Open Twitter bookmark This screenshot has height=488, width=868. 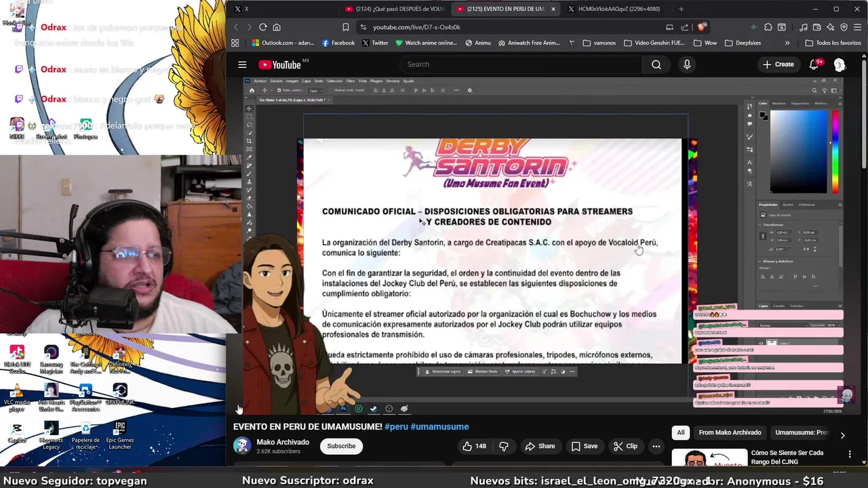(375, 43)
